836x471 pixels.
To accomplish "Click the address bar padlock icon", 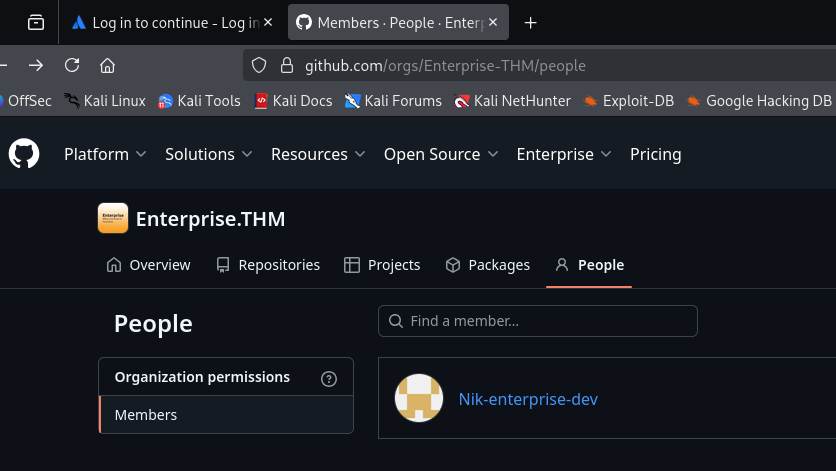I will (x=286, y=65).
